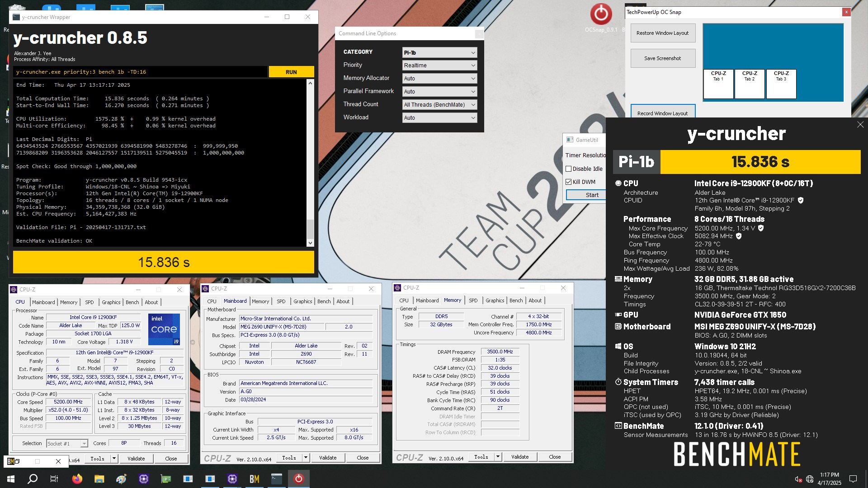Click the y-cruncher.exe command line field
Screen dimensions: 868x488
click(140, 72)
